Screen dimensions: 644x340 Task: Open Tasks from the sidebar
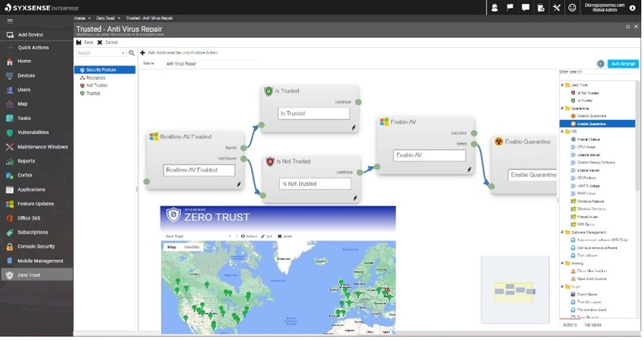coord(24,118)
